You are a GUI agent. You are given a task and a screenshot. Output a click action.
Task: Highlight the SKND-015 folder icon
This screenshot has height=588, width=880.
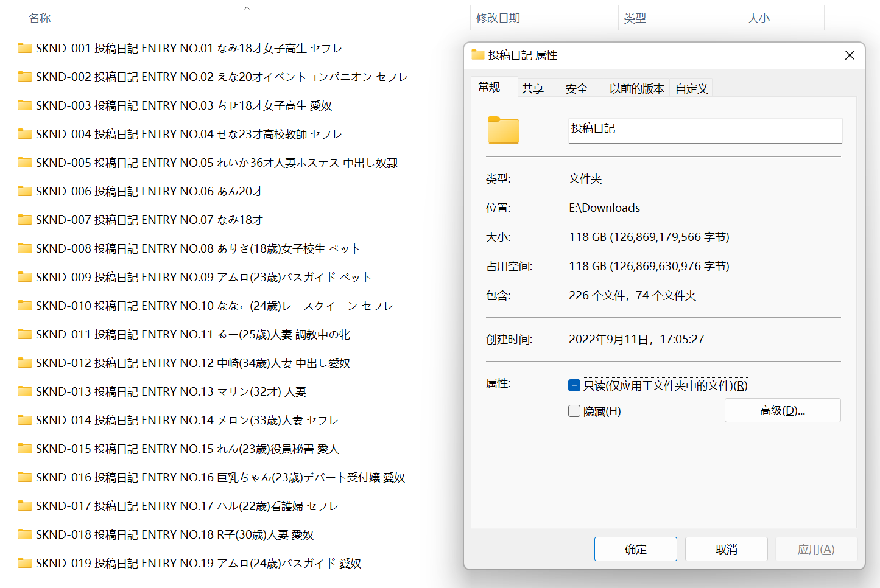tap(25, 449)
